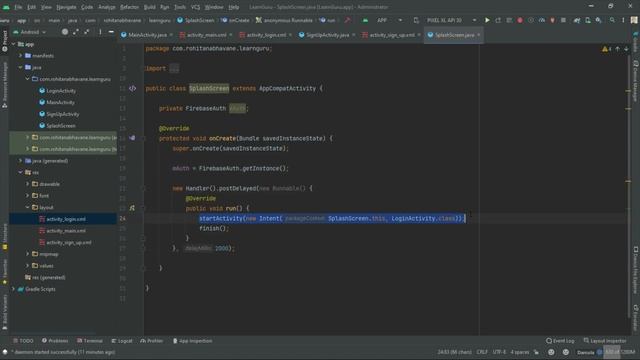640x360 pixels.
Task: Open the Problems tool window
Action: tap(55, 341)
